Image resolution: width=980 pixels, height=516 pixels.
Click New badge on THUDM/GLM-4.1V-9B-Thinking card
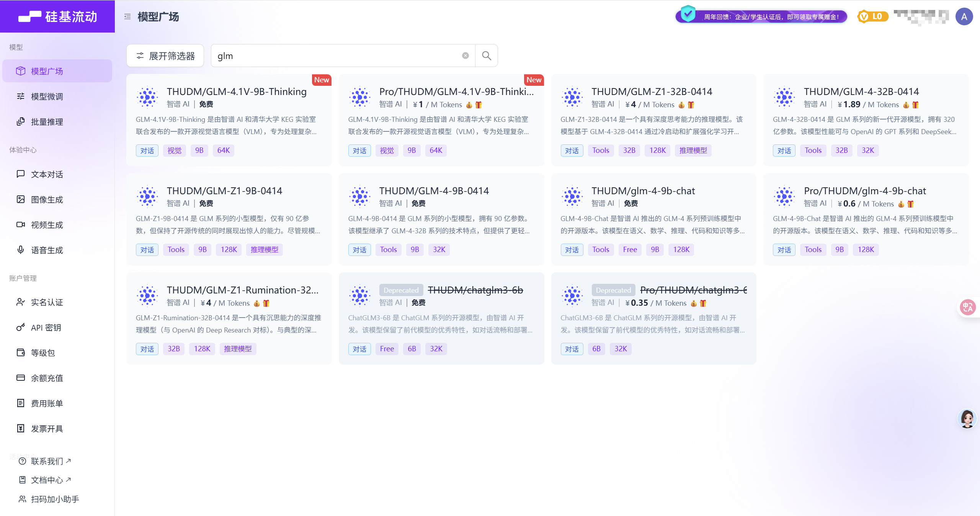(322, 80)
